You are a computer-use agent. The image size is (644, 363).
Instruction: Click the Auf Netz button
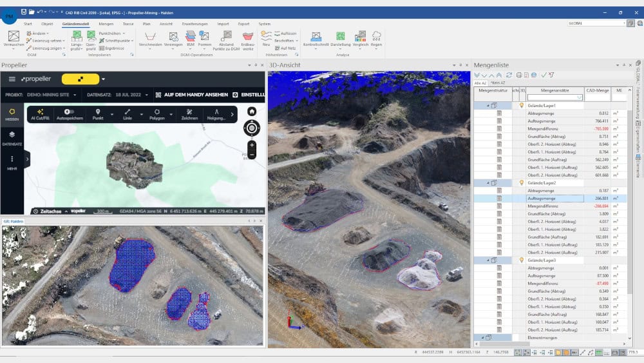coord(285,48)
